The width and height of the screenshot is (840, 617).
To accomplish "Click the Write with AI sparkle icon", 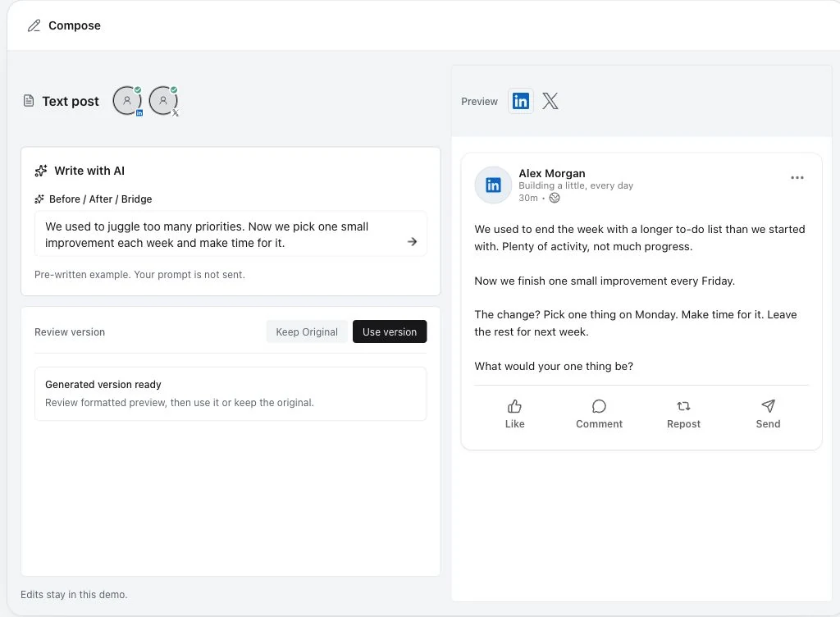I will coord(41,171).
